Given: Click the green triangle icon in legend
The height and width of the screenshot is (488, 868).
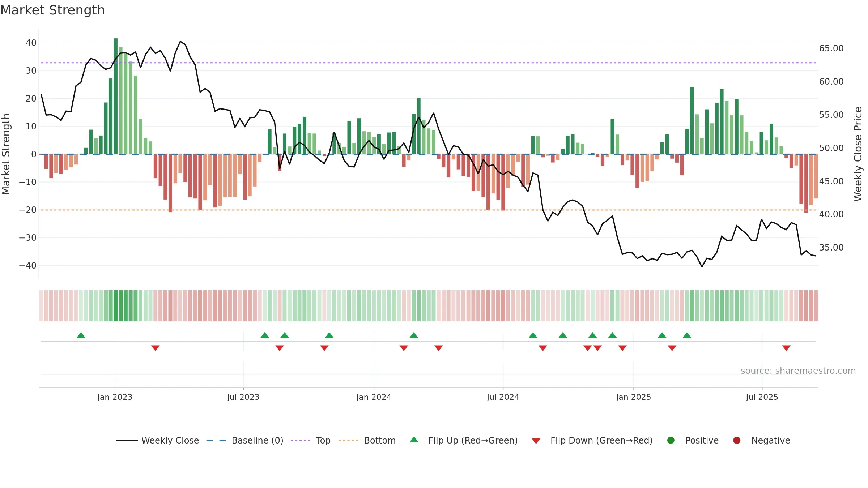Looking at the screenshot, I should point(414,440).
